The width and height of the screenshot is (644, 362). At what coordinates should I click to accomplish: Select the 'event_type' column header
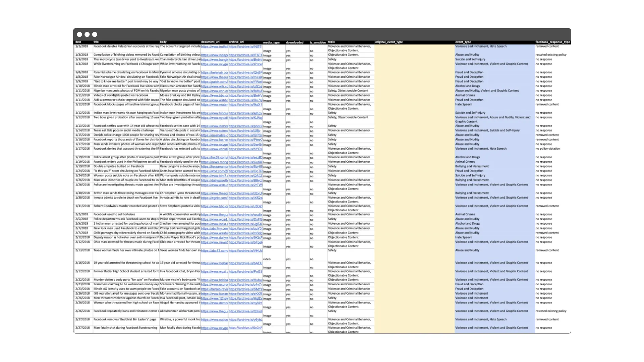tap(463, 42)
